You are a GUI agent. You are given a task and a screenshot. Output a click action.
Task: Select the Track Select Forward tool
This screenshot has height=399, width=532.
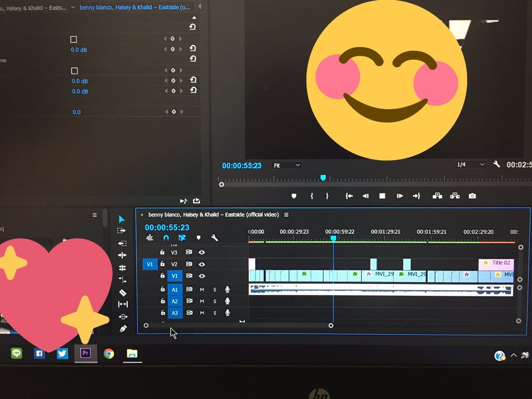[122, 231]
